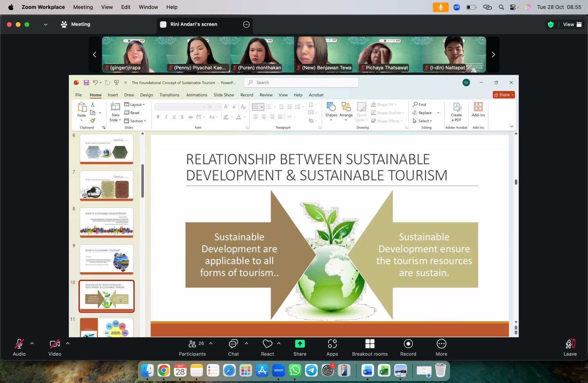Viewport: 588px width, 383px height.
Task: Start camera with Video button
Action: click(x=55, y=348)
